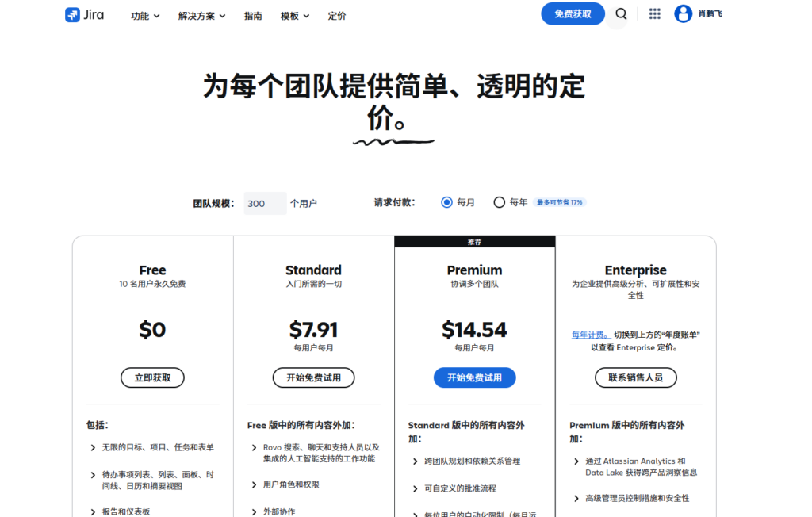812x517 pixels.
Task: Click the 最多可节省17% savings badge
Action: (558, 202)
